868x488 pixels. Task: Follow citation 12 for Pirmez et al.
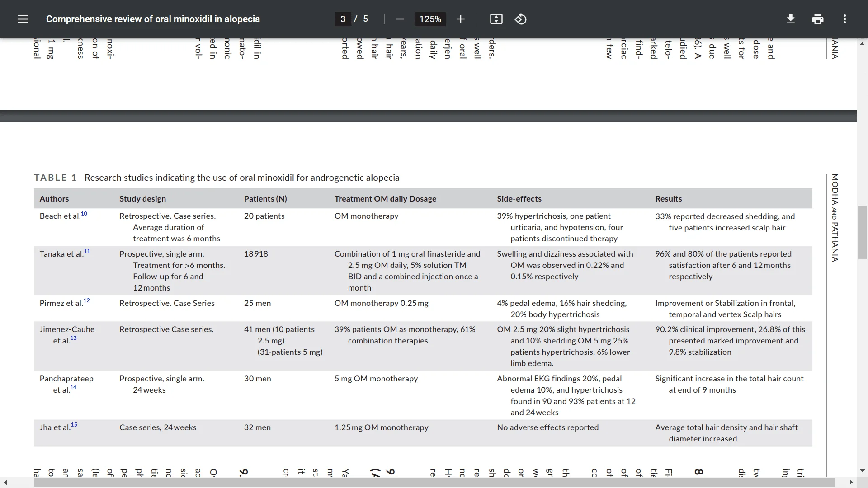(86, 300)
